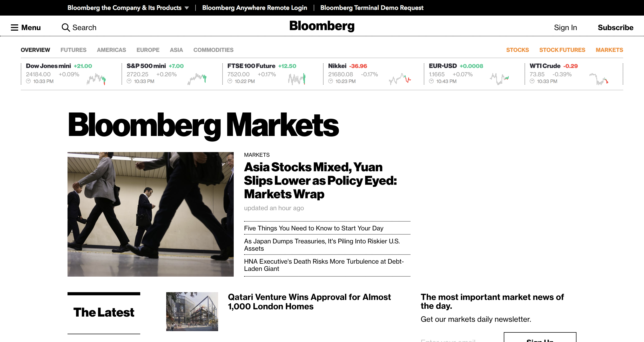Read Five Things You Need to Know
This screenshot has height=342, width=644.
313,228
